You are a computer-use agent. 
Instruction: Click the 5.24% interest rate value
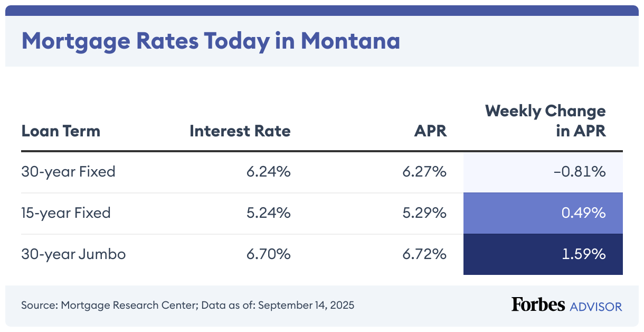pyautogui.click(x=268, y=213)
